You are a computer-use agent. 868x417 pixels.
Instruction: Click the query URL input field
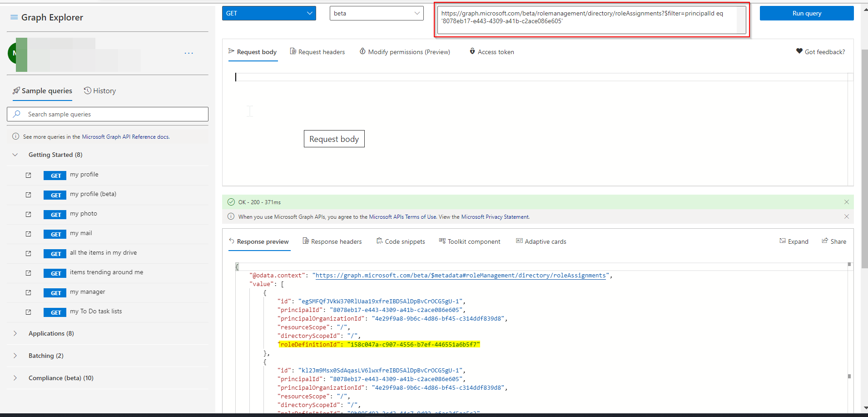pos(591,20)
